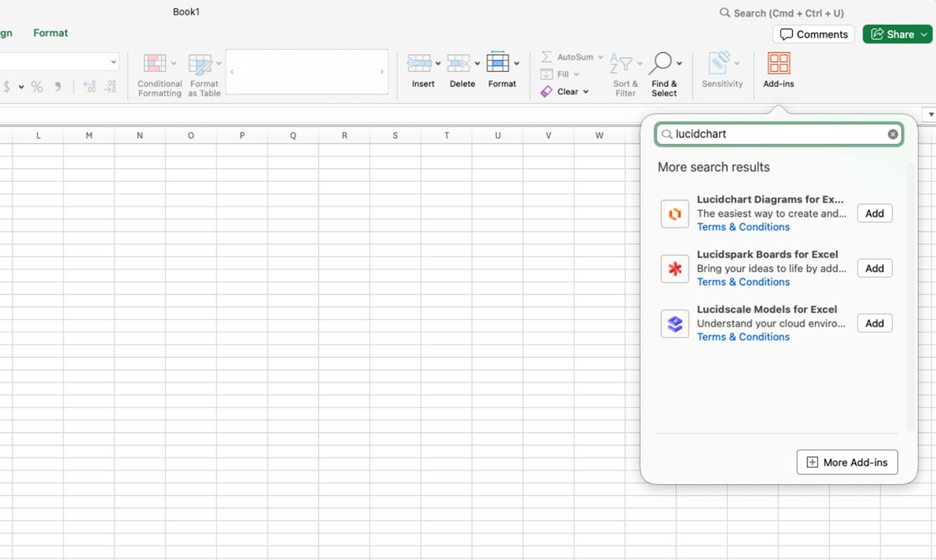Expand the AutoSum dropdown arrow
This screenshot has height=560, width=936.
coord(601,57)
